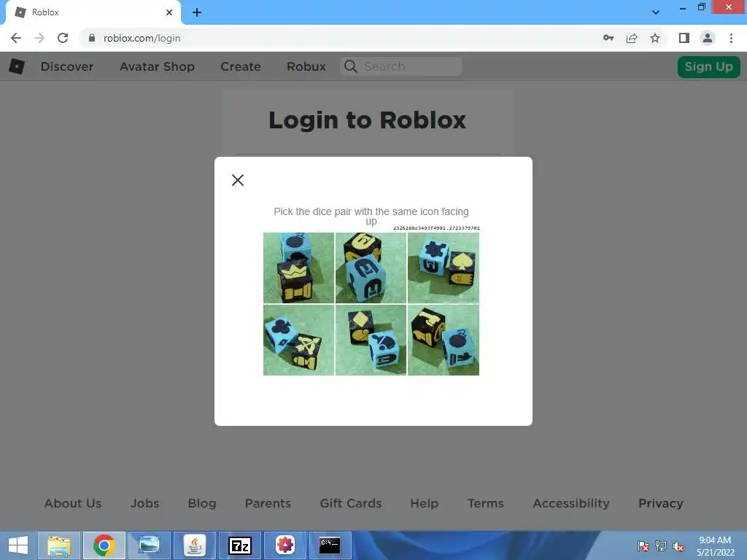This screenshot has height=560, width=747.
Task: Click the Action Center flag tray icon
Action: click(x=643, y=545)
